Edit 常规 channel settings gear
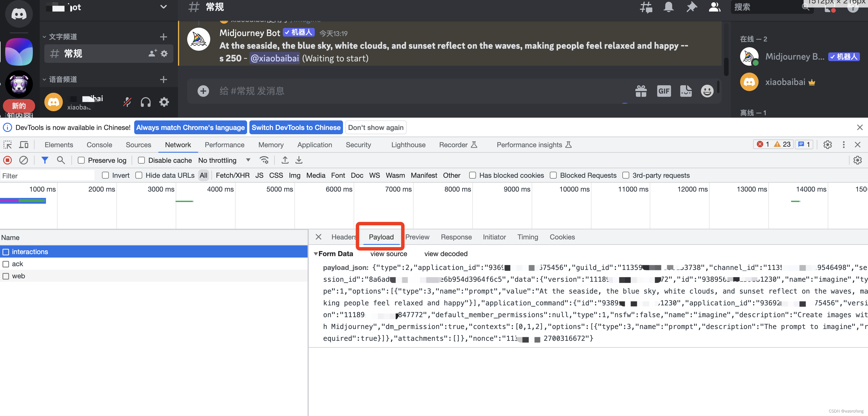Screen dimensions: 868x416 point(164,53)
